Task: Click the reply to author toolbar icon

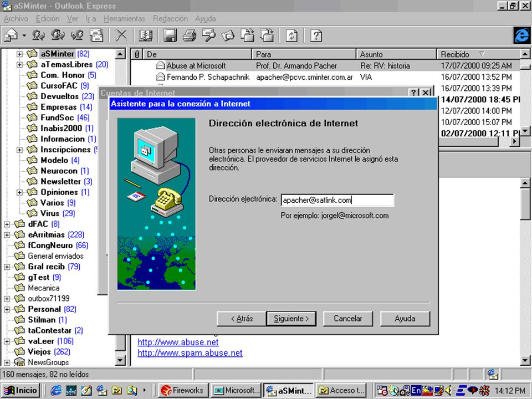Action: [x=38, y=35]
